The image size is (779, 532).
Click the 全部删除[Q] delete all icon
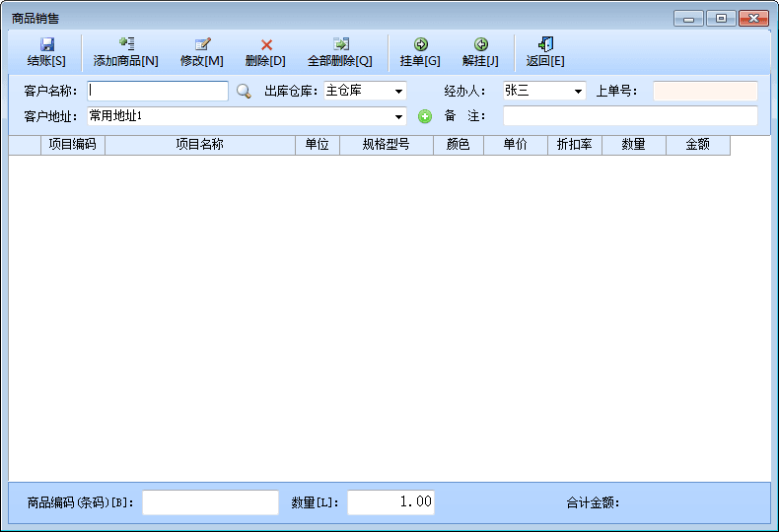[x=340, y=44]
